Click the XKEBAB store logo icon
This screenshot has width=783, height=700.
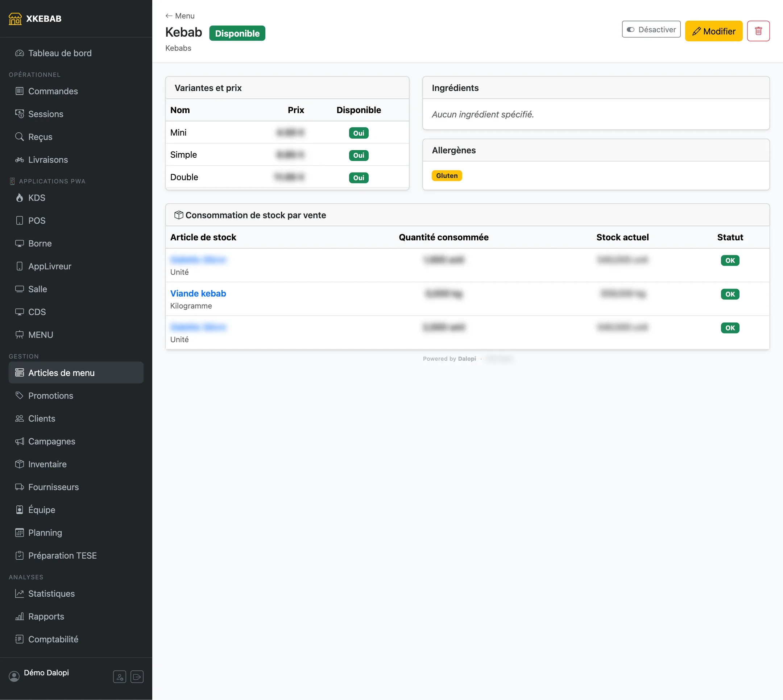pyautogui.click(x=15, y=18)
